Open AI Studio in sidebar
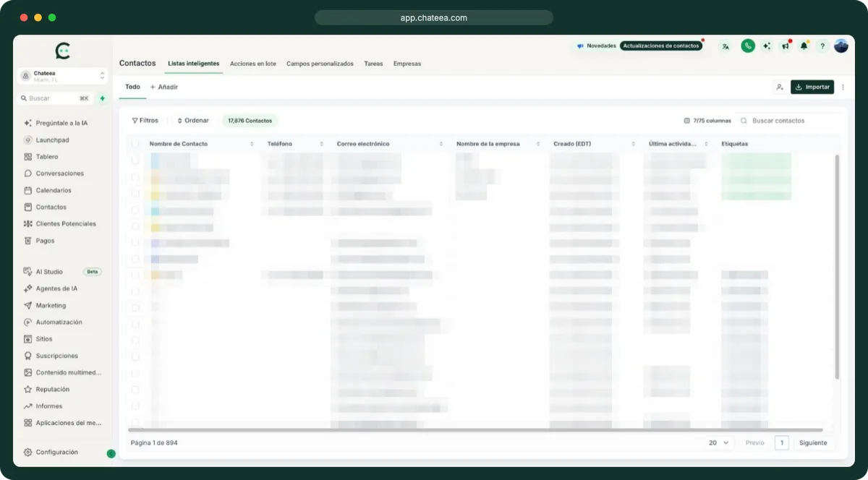 pyautogui.click(x=44, y=272)
